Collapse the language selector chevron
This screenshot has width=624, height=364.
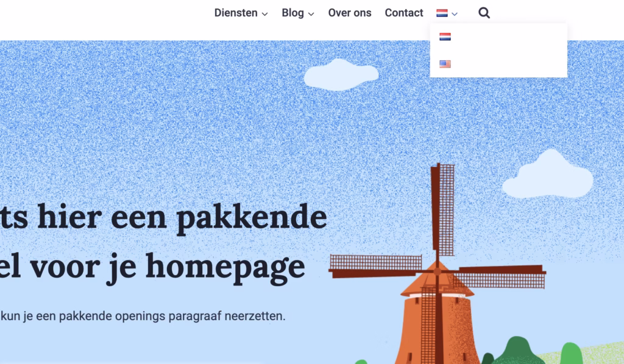click(455, 14)
